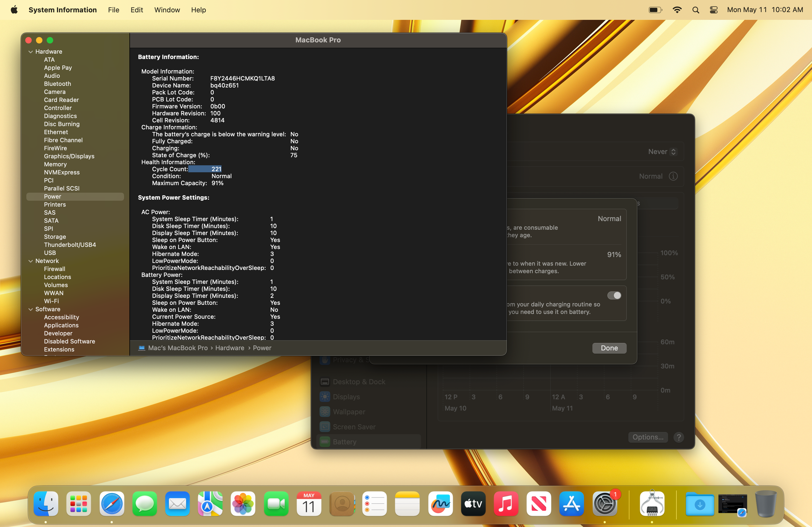Open Reminders app in the Dock
This screenshot has width=812, height=527.
pyautogui.click(x=375, y=503)
